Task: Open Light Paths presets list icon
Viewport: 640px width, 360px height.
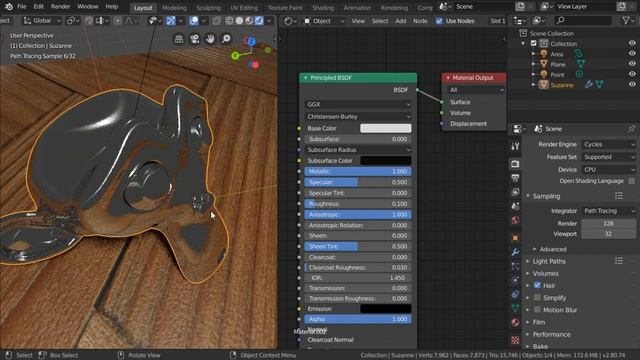Action: (619, 261)
